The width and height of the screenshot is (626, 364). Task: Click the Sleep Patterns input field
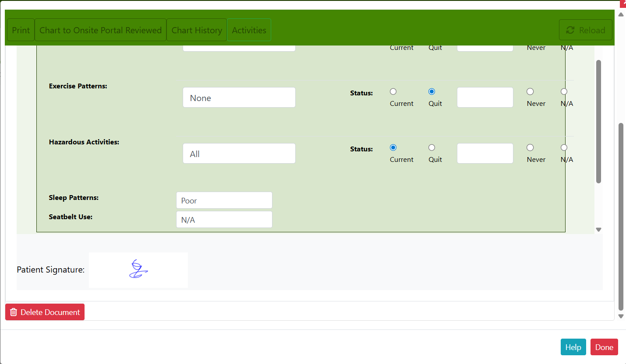(224, 200)
